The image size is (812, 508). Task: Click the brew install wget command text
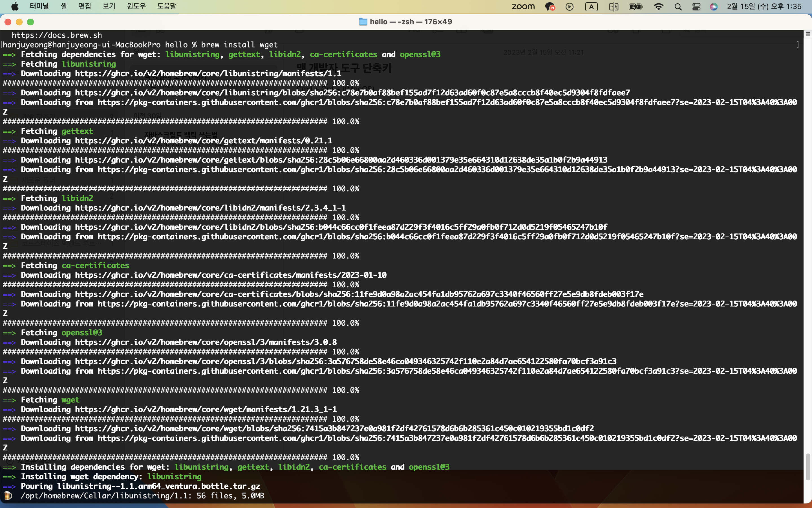239,45
